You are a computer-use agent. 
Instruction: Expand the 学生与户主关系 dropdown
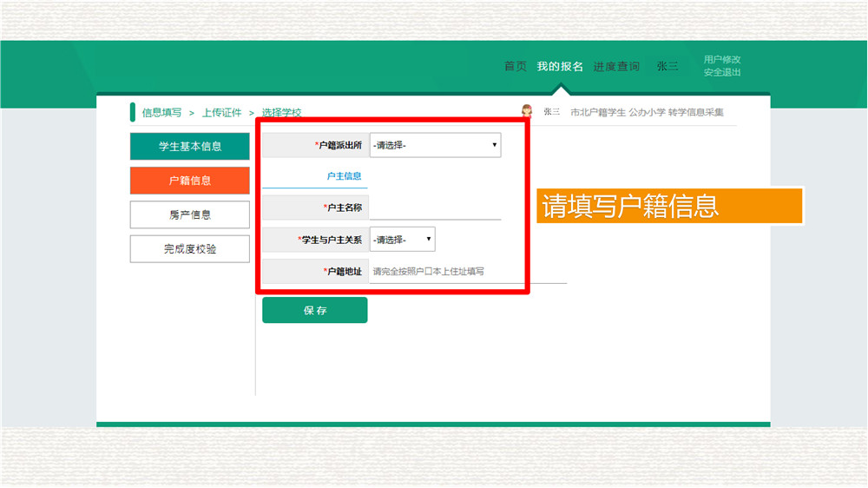pyautogui.click(x=403, y=240)
